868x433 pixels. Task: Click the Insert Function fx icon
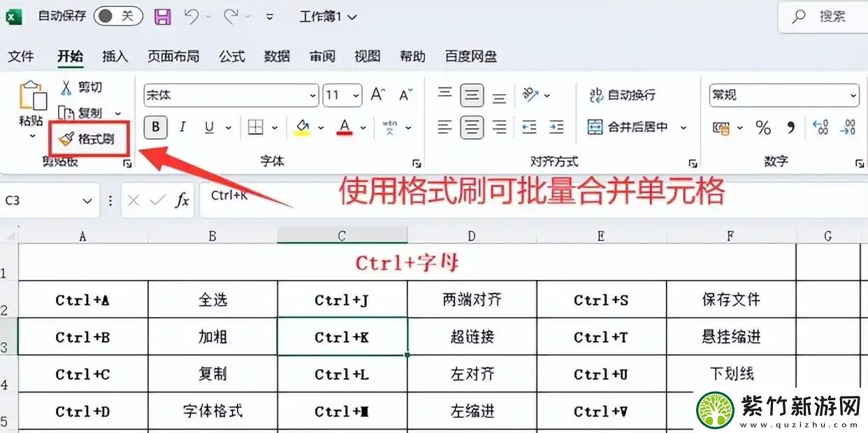(182, 200)
